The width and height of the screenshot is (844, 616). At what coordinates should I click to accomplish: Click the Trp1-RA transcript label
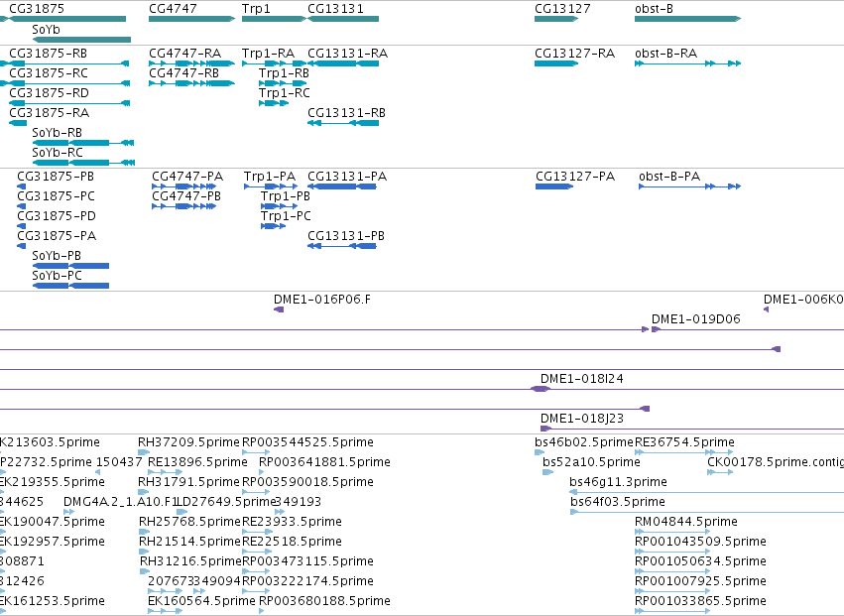pyautogui.click(x=269, y=54)
